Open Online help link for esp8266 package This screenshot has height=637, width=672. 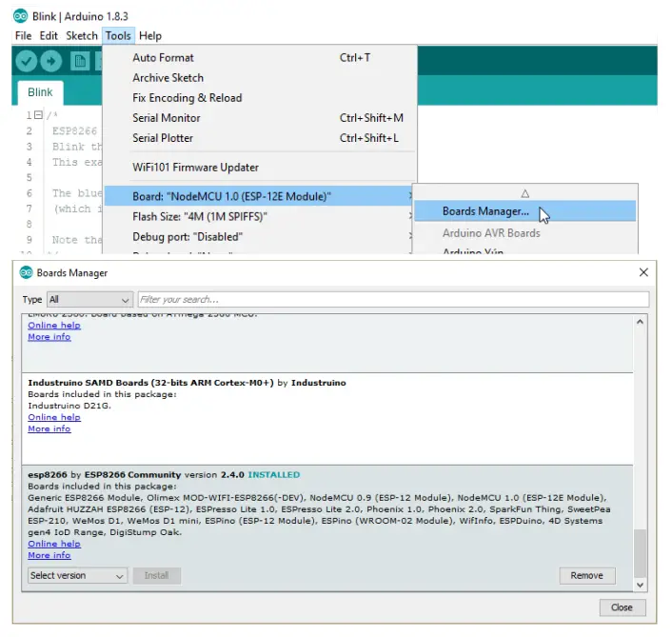pyautogui.click(x=54, y=544)
